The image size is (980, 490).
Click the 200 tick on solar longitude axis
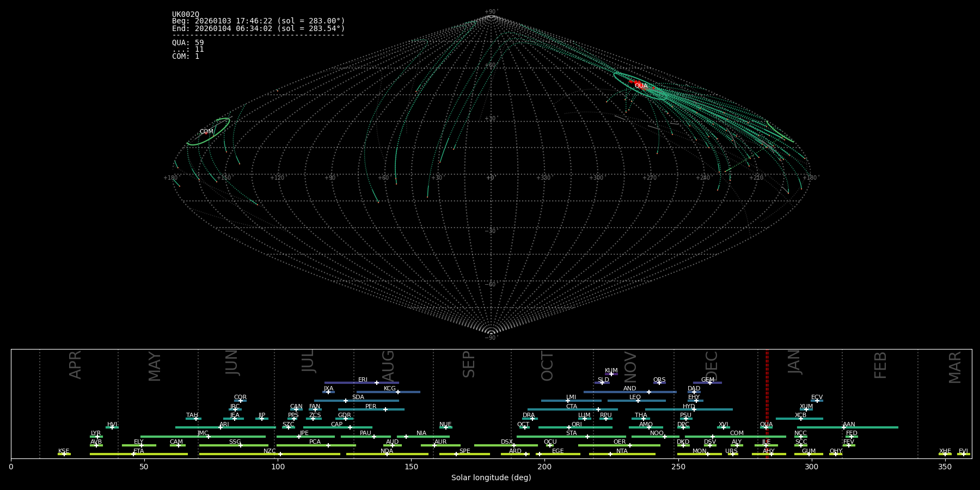click(544, 467)
